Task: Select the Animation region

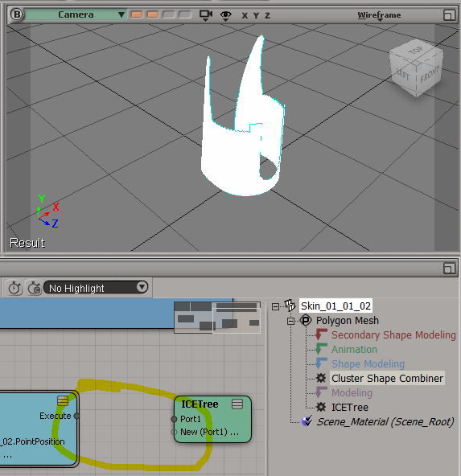Action: pos(355,350)
